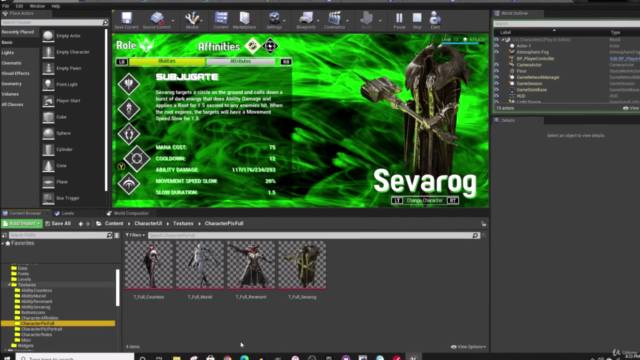Toggle visibility of CameraActor
Screen dimensions: 640x360
[x=496, y=65]
